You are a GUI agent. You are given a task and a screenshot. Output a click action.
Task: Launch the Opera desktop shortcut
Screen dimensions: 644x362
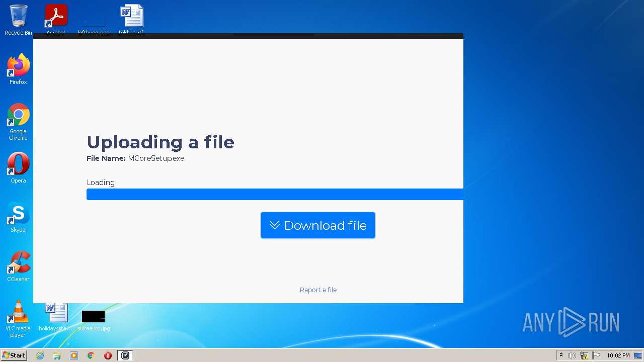click(x=18, y=167)
